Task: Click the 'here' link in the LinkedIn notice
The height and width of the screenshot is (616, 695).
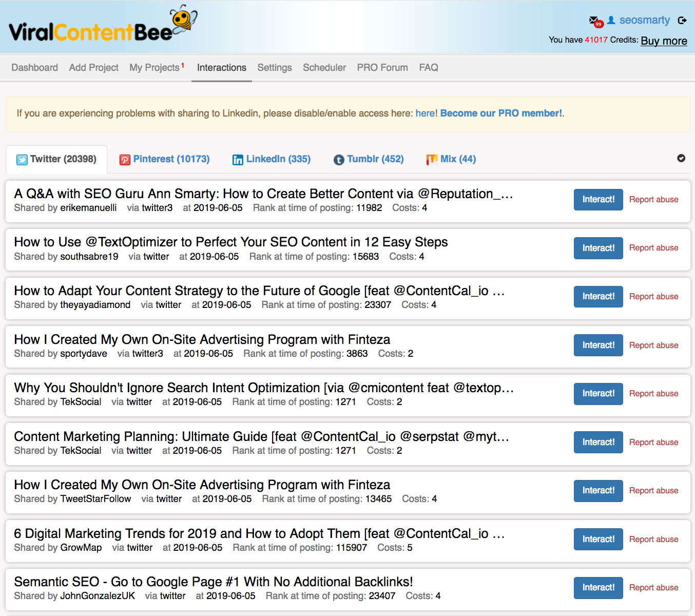Action: pos(425,113)
